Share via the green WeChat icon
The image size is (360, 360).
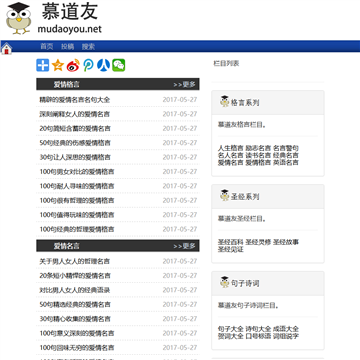click(x=119, y=65)
